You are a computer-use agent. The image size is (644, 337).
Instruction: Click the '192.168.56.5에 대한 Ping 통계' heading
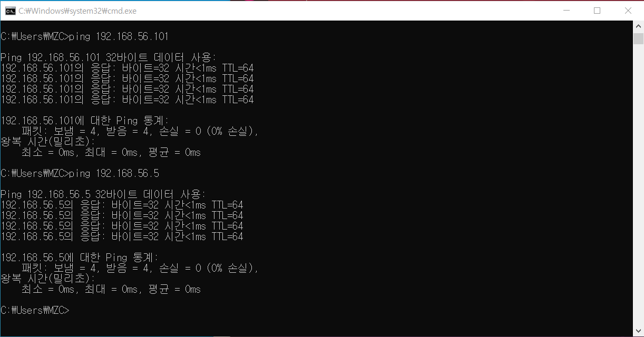pyautogui.click(x=80, y=258)
